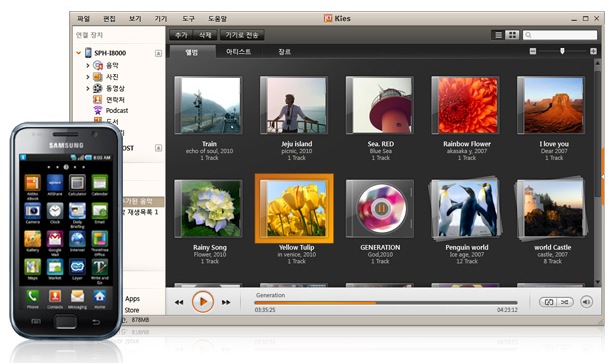Click the small arrow button beside OST
This screenshot has height=363, width=614.
158,148
